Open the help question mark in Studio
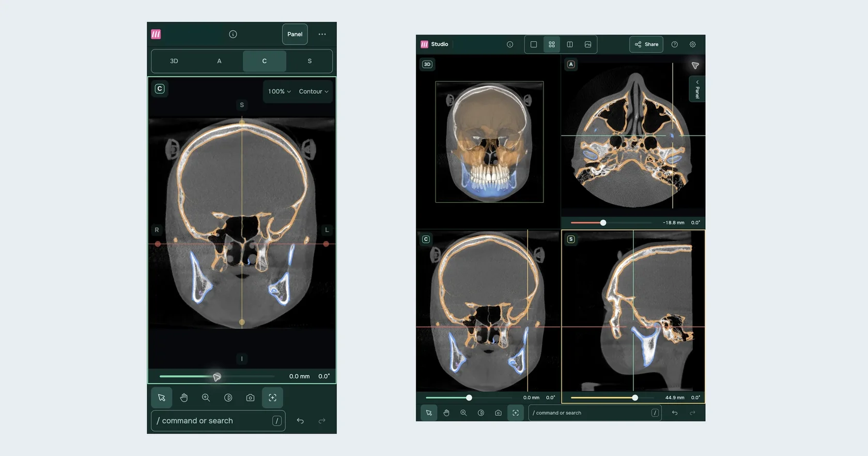Viewport: 868px width, 456px height. tap(674, 44)
